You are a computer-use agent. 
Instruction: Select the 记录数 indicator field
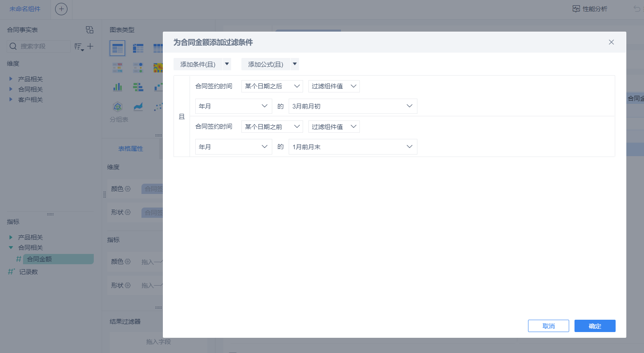(x=28, y=272)
